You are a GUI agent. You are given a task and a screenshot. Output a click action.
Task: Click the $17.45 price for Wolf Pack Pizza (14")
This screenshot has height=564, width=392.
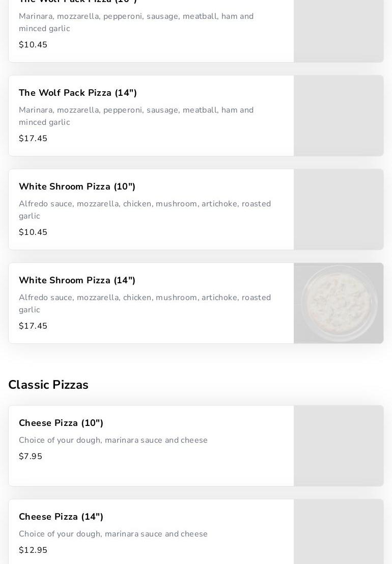click(x=33, y=139)
